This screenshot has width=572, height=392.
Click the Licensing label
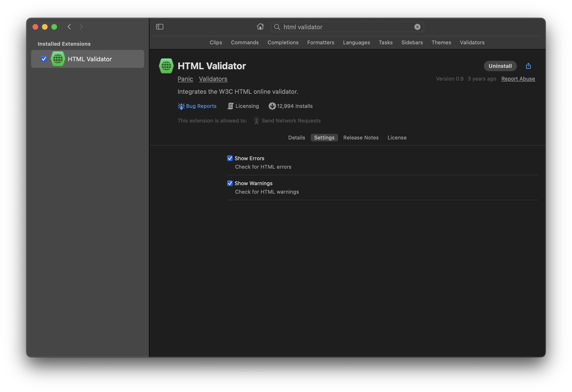(247, 106)
